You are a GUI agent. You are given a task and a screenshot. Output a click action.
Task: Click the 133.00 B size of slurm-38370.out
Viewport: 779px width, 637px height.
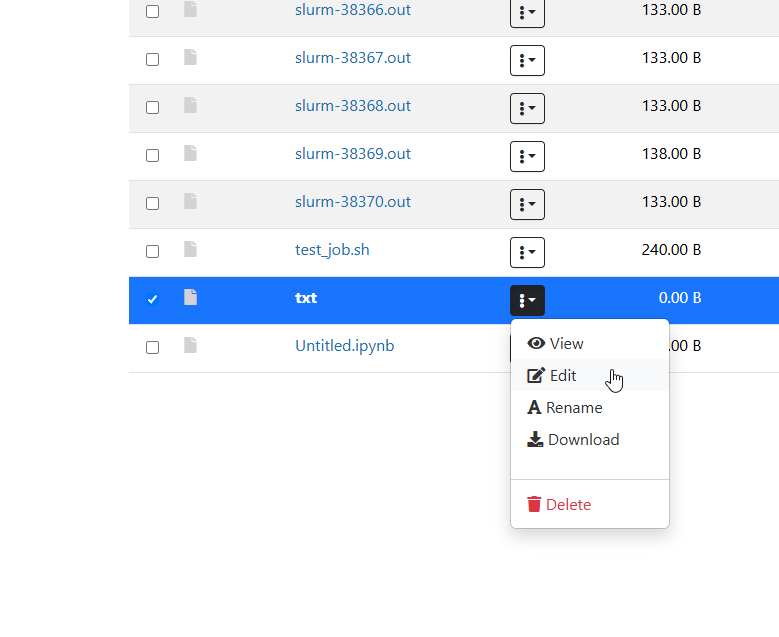click(671, 202)
